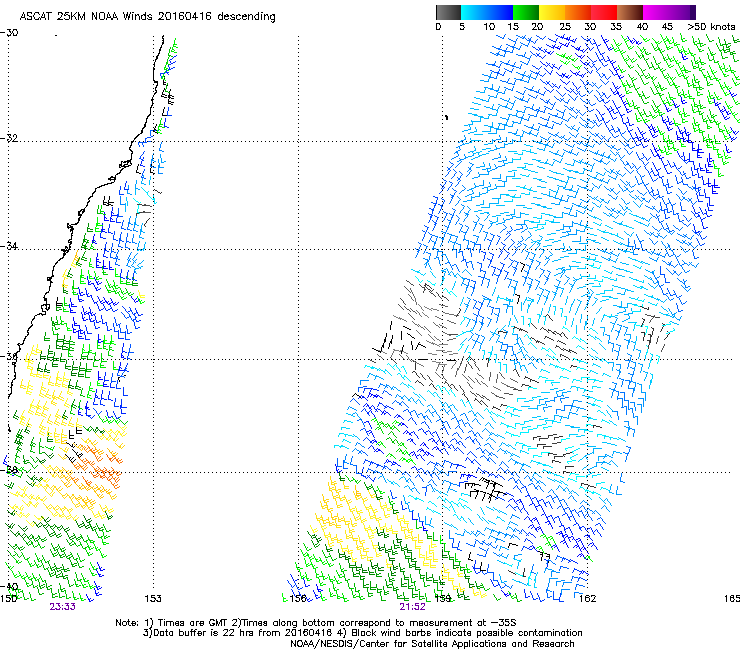Click the note 'Times are GMT' line
Viewport: 740px width, 650px height.
coord(315,623)
